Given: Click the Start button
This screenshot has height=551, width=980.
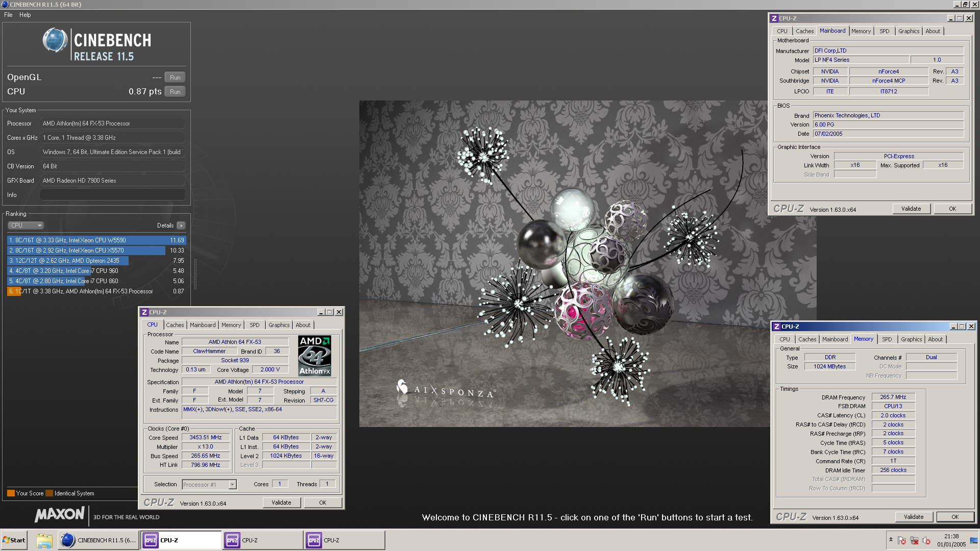Looking at the screenshot, I should tap(14, 540).
